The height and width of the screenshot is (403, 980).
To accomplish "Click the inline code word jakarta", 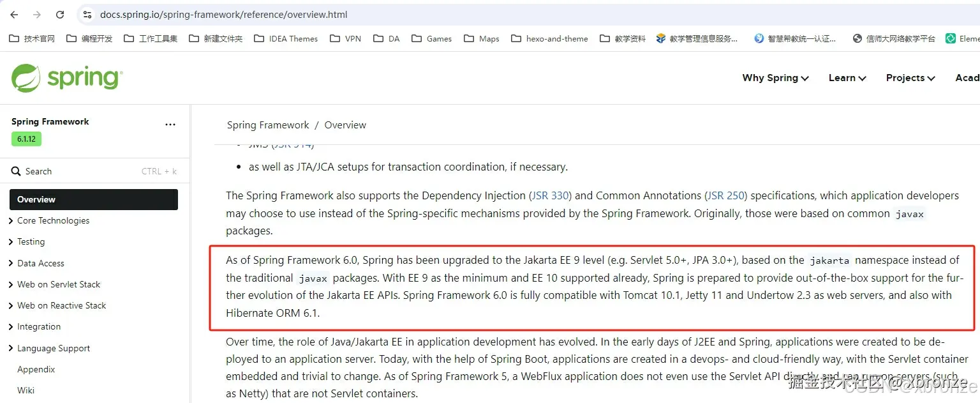I will pos(829,261).
